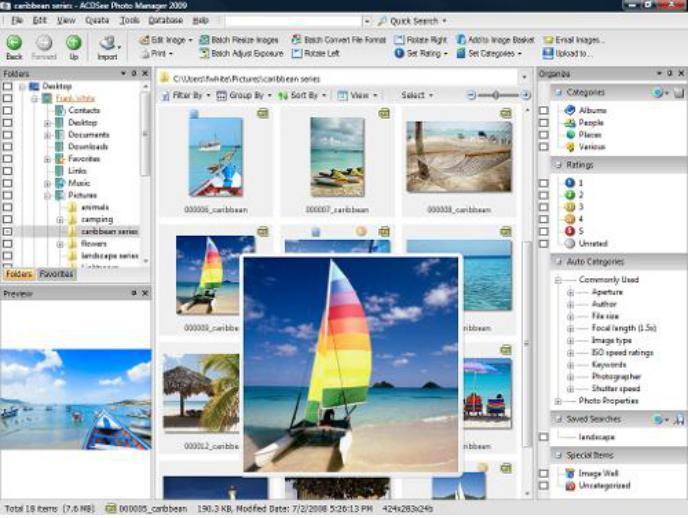Select the Pictures folder

tap(82, 195)
